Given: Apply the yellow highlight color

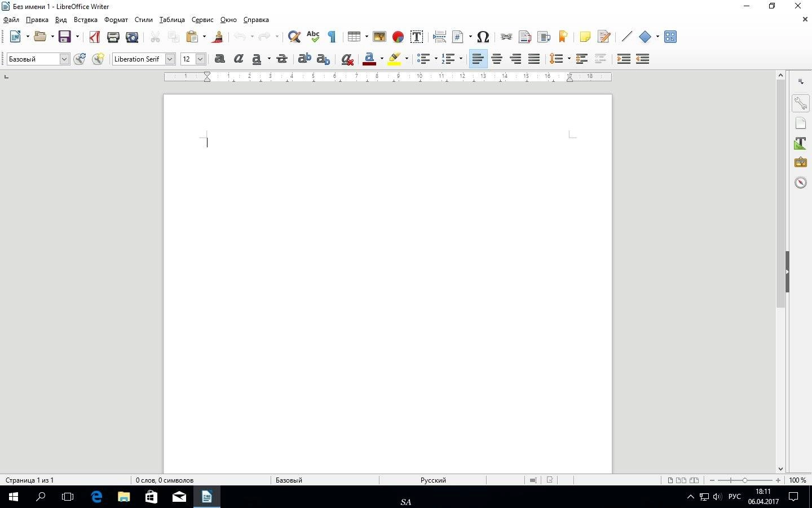Looking at the screenshot, I should pyautogui.click(x=395, y=59).
